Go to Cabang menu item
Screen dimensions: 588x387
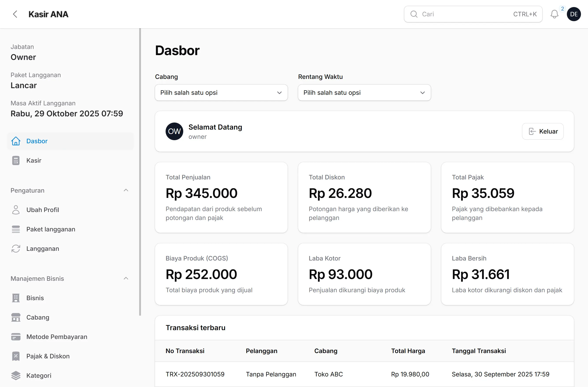[x=38, y=317]
